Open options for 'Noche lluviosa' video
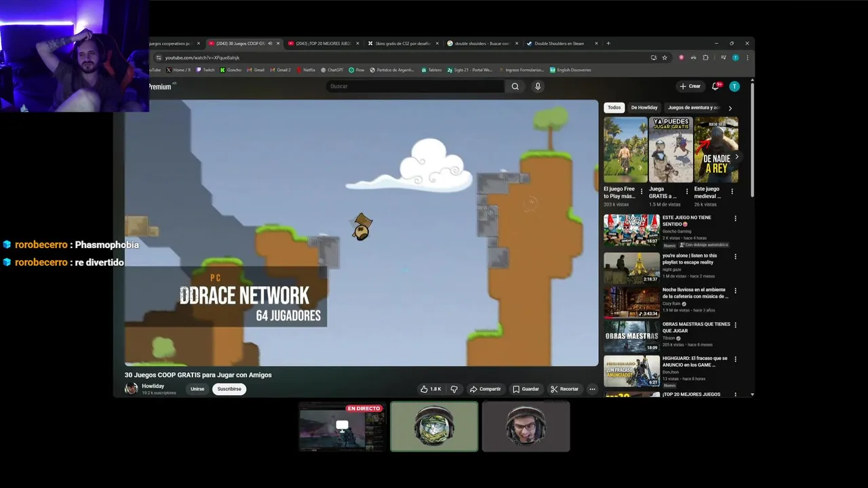 [x=735, y=291]
